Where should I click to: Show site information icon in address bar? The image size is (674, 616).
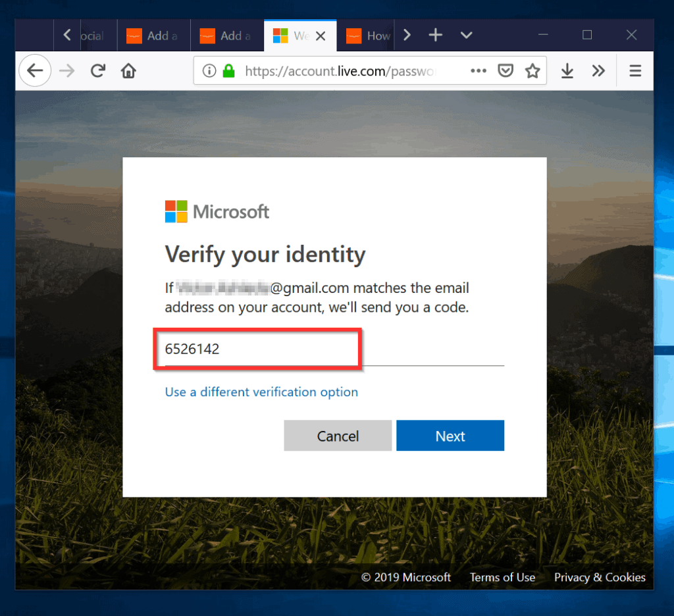209,70
